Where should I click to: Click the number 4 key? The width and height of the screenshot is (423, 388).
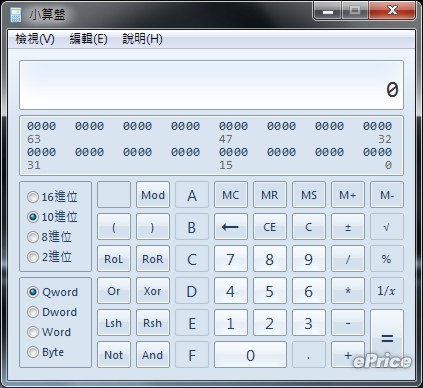click(231, 291)
